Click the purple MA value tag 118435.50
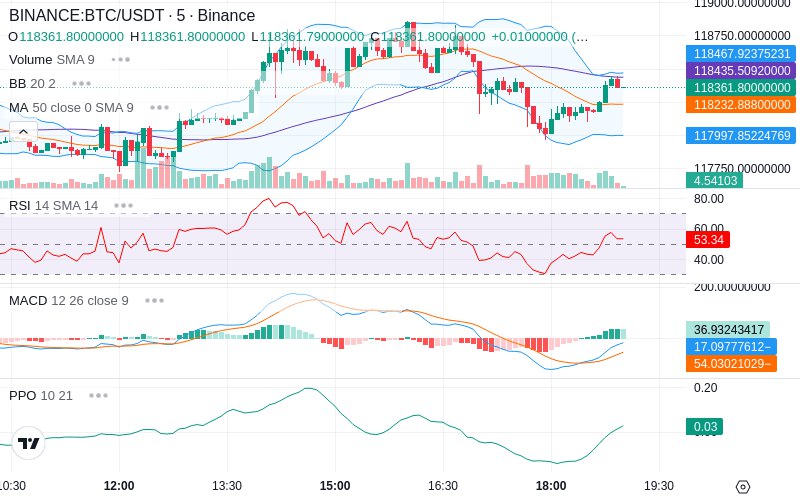The height and width of the screenshot is (500, 800). [x=741, y=70]
